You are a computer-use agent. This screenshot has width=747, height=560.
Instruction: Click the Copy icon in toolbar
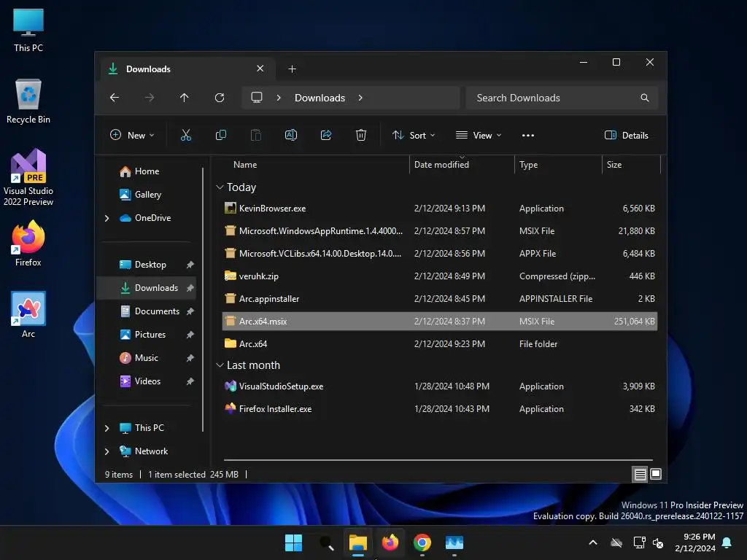tap(220, 135)
